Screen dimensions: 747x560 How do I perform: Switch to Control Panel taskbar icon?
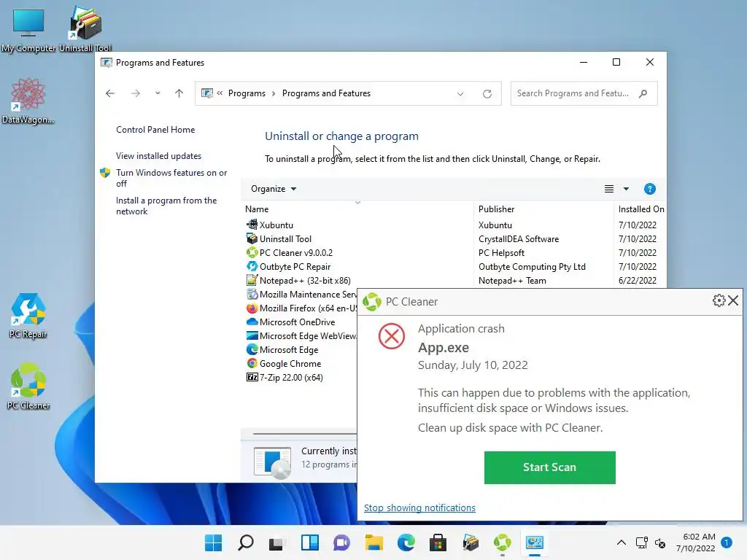[535, 542]
